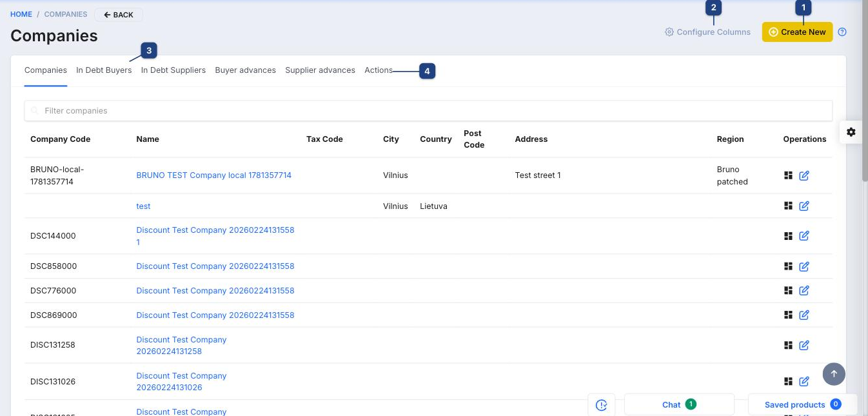Click edit icon for DSC144000

[804, 236]
